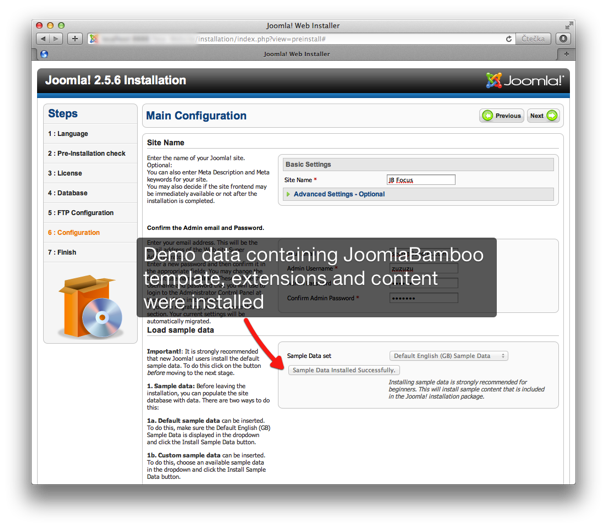Select step 1: Language
This screenshot has height=528, width=607.
[x=68, y=134]
